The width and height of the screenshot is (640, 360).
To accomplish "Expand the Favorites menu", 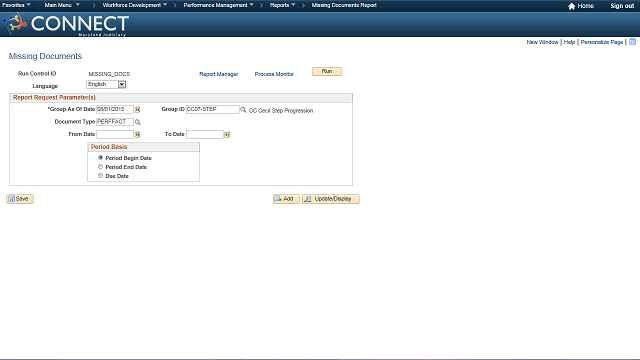I will [16, 5].
